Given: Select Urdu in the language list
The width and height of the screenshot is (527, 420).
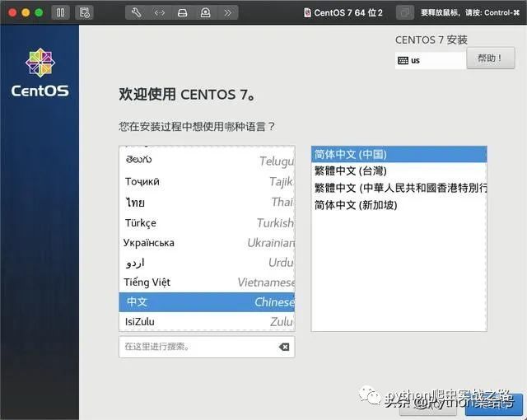Looking at the screenshot, I should click(x=207, y=263).
